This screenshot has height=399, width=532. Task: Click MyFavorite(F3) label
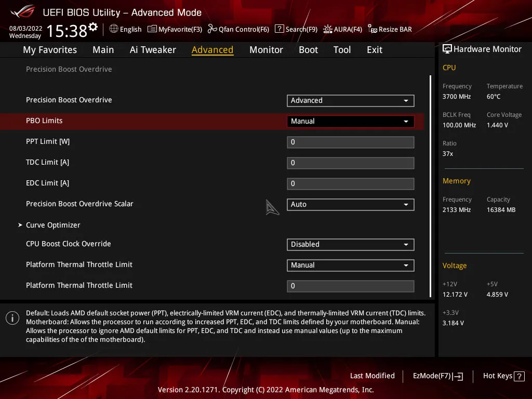click(180, 29)
